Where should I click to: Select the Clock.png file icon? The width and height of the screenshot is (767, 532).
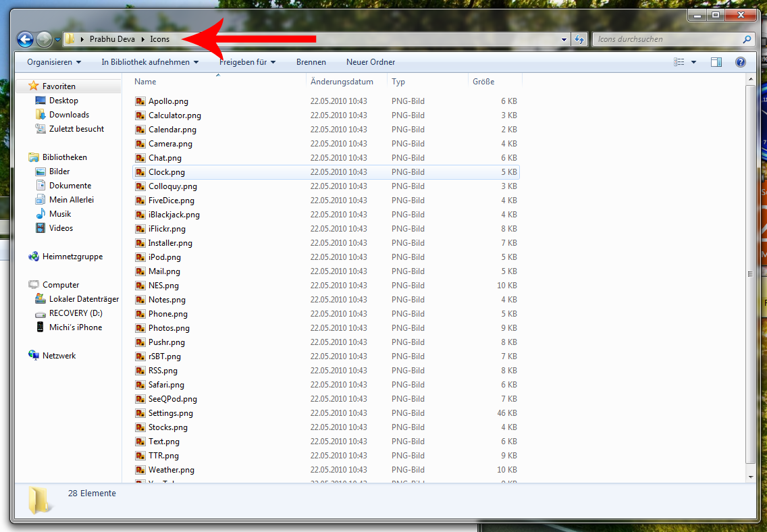click(140, 172)
